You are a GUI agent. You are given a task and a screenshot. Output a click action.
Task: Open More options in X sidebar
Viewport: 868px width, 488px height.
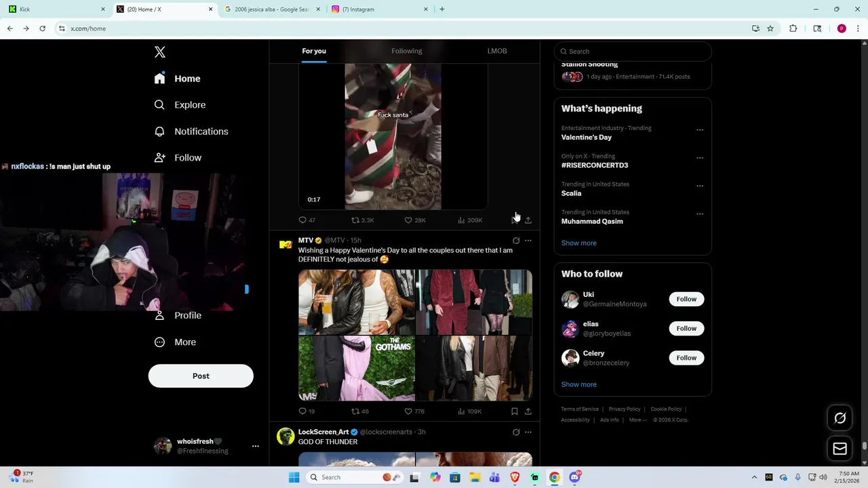click(x=175, y=342)
